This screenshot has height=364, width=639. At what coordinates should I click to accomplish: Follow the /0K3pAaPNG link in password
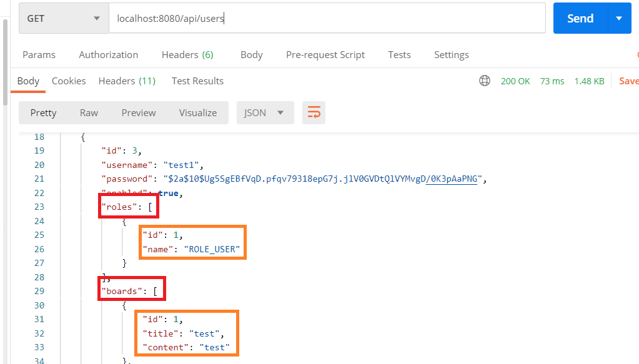click(x=451, y=179)
